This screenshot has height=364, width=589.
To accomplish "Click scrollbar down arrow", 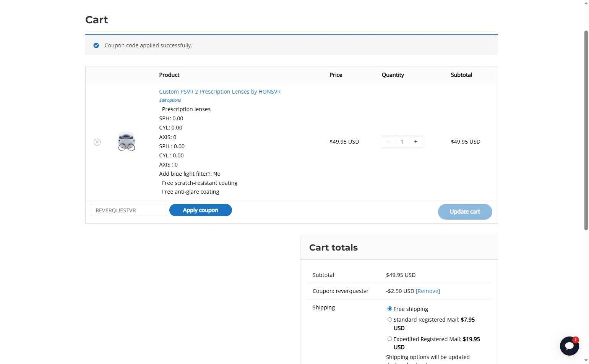I will pyautogui.click(x=586, y=360).
